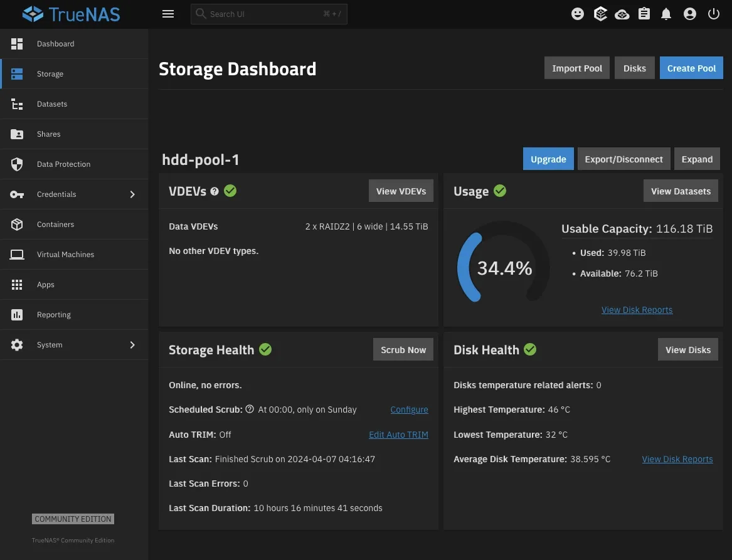Screen dimensions: 732x560
Task: Click the Usable Capacity 116.18 TiB text
Action: (637, 229)
